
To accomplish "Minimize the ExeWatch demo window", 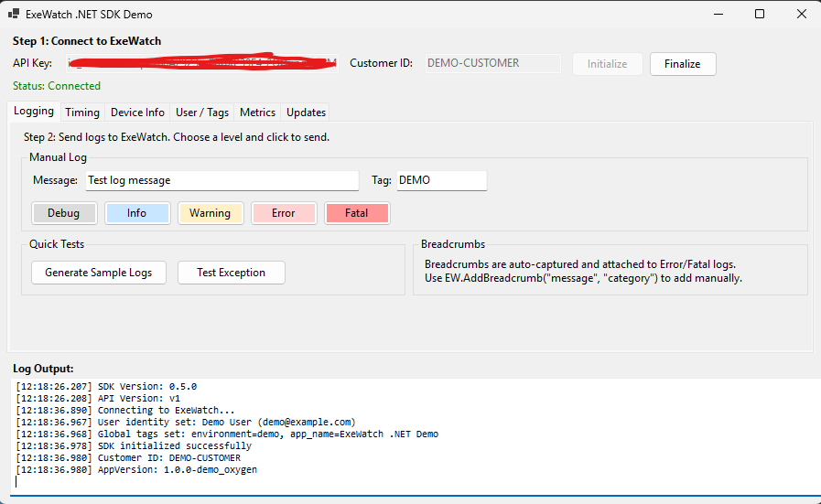I will [x=718, y=14].
